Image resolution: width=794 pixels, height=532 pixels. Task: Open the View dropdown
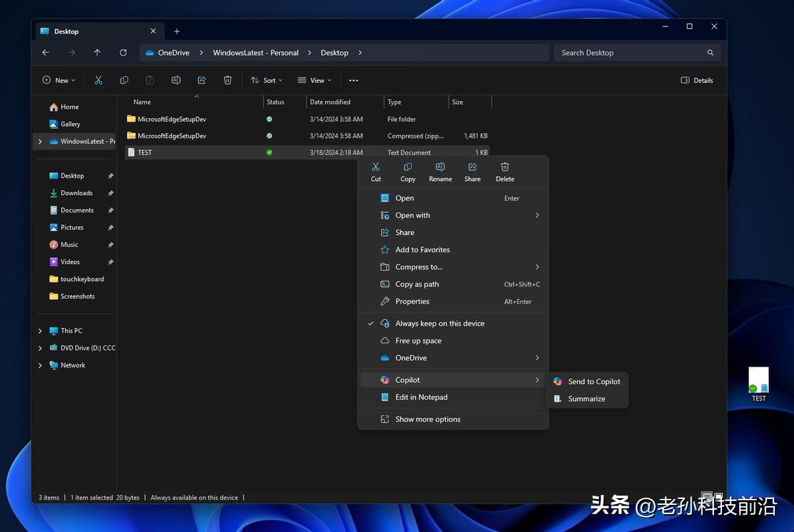tap(314, 79)
